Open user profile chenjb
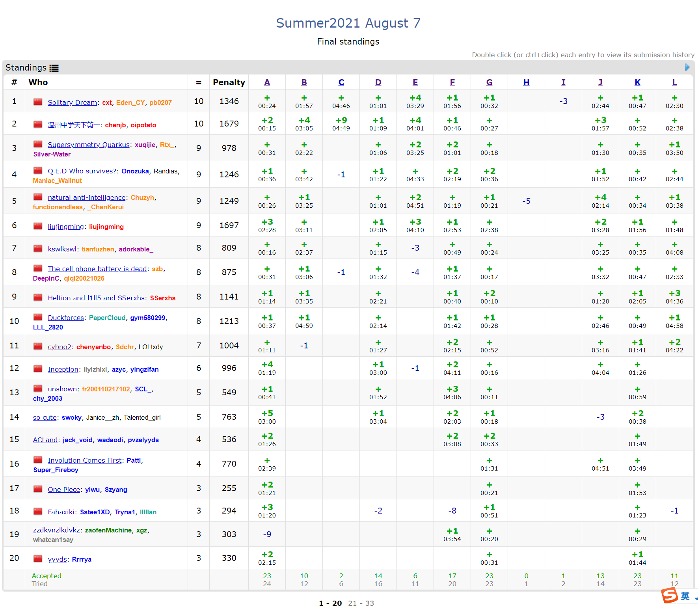The height and width of the screenshot is (616, 698). [x=115, y=125]
